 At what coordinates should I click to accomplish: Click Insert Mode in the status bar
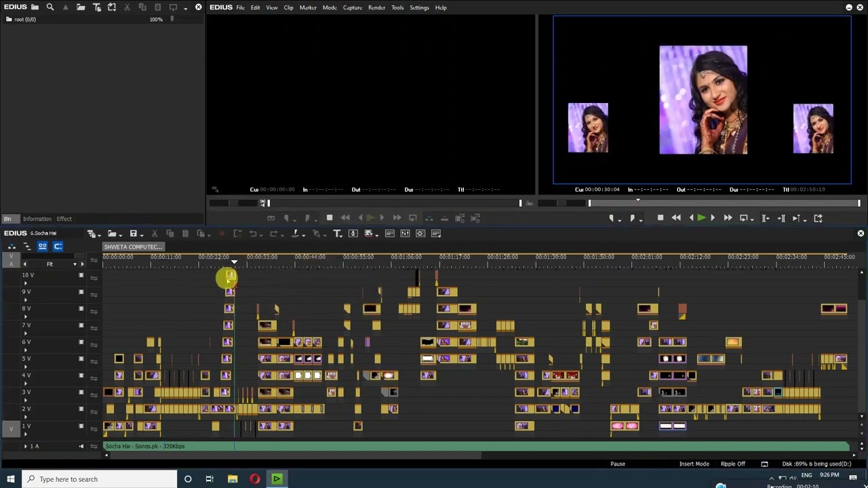[694, 464]
